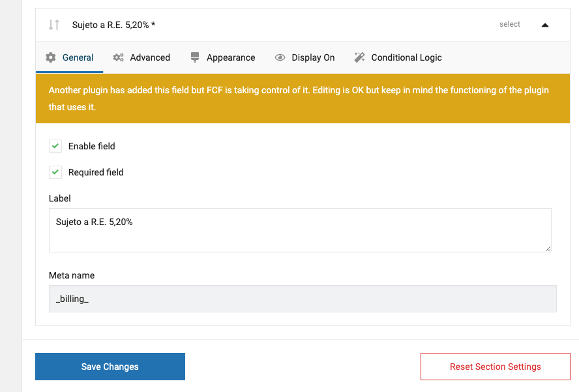Switch to the Advanced tab
This screenshot has width=579, height=392.
(x=141, y=57)
